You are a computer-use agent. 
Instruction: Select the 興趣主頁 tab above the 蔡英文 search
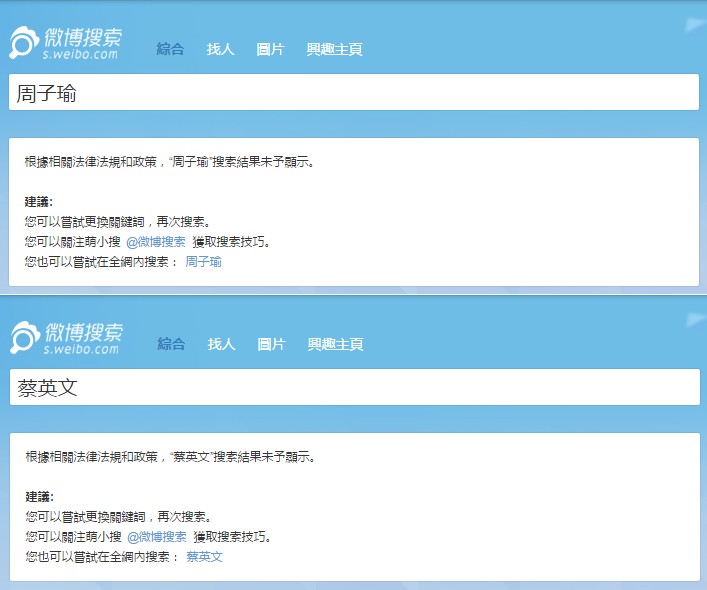tap(335, 344)
